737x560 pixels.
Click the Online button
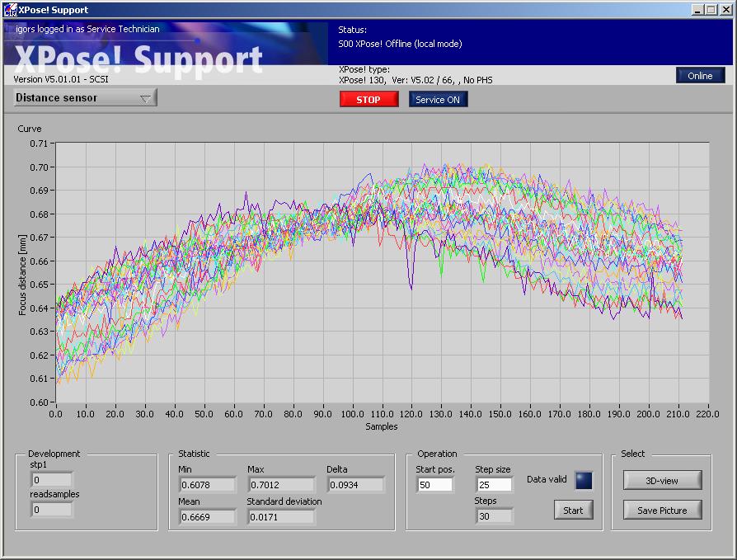[x=700, y=76]
